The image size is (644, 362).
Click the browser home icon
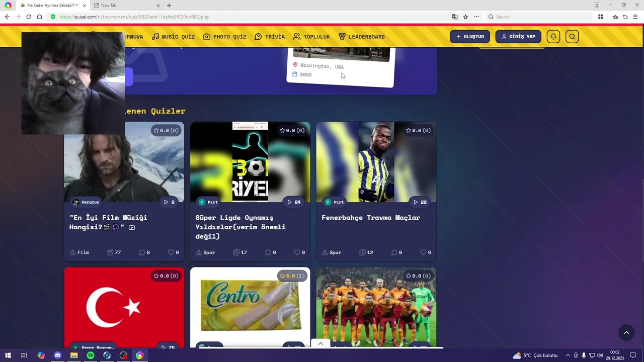pyautogui.click(x=40, y=17)
